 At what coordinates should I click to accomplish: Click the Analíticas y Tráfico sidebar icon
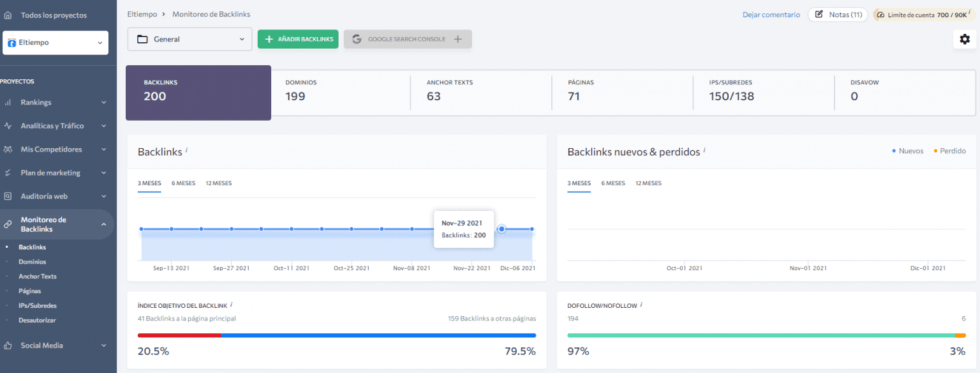click(x=8, y=125)
